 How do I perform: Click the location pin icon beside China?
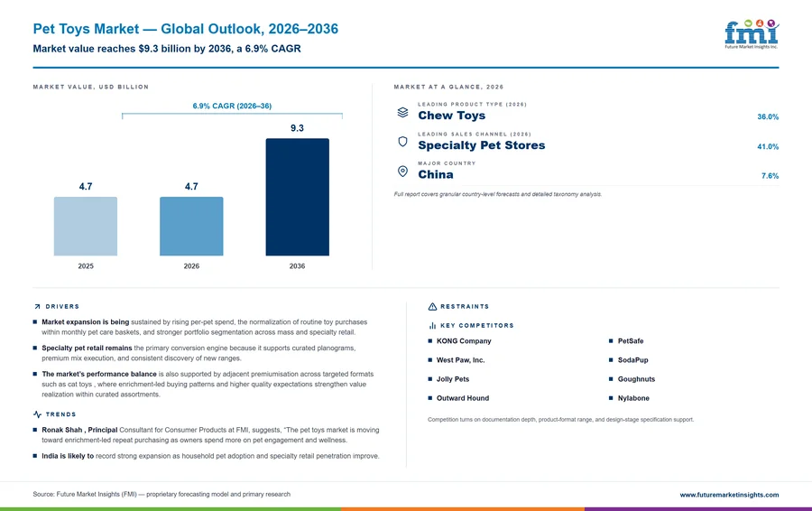tap(402, 171)
